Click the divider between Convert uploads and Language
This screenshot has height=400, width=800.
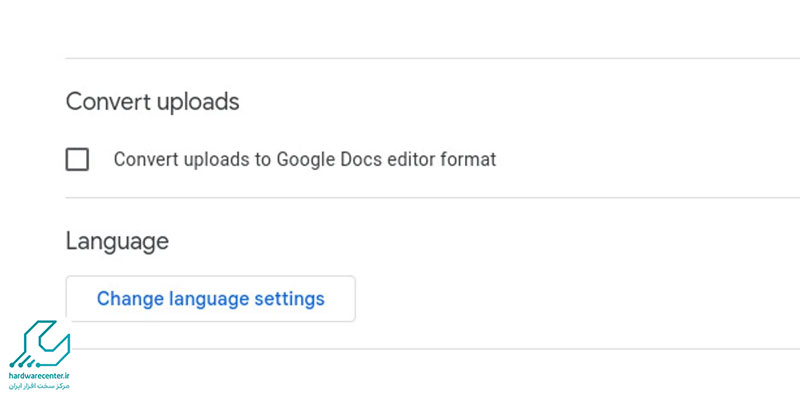432,197
